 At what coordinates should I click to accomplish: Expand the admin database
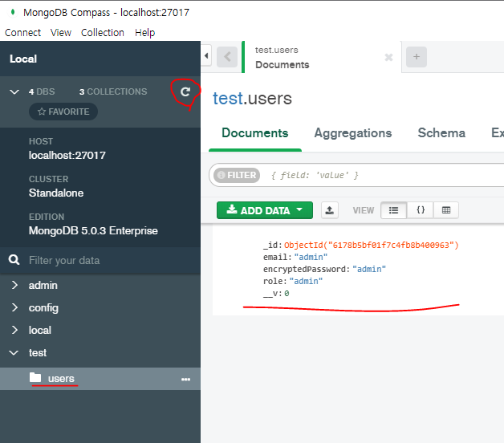click(x=14, y=285)
